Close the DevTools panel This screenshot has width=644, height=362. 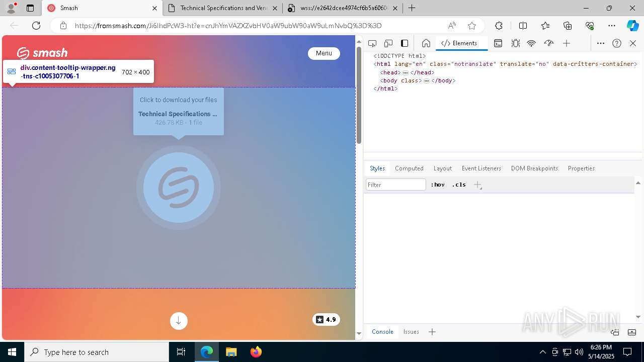[633, 43]
